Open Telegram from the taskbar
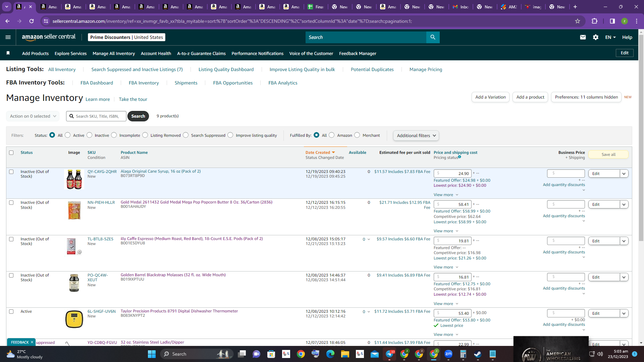Image resolution: width=644 pixels, height=362 pixels. point(389,354)
